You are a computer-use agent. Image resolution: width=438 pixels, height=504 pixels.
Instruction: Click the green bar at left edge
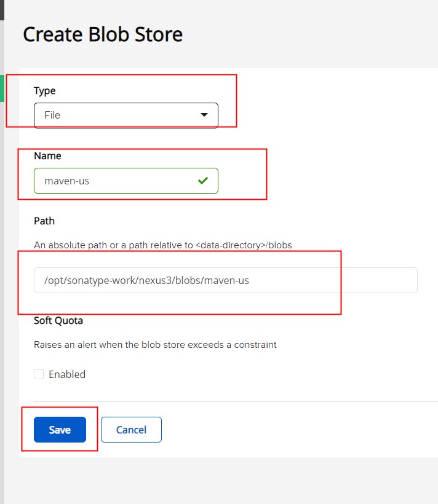(x=2, y=88)
